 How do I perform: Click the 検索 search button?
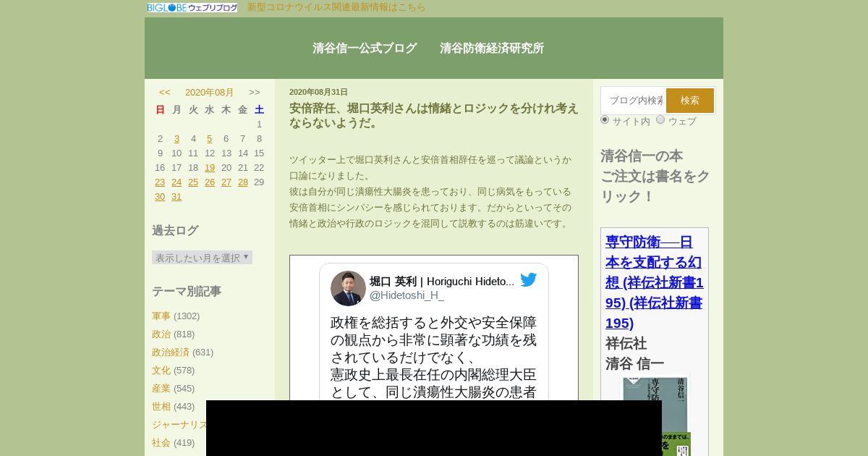tap(690, 101)
